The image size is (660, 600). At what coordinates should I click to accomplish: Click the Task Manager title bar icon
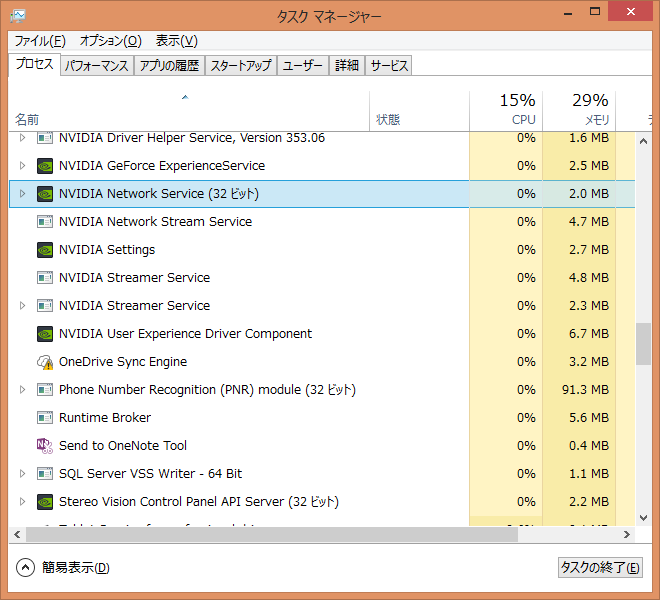coord(18,16)
